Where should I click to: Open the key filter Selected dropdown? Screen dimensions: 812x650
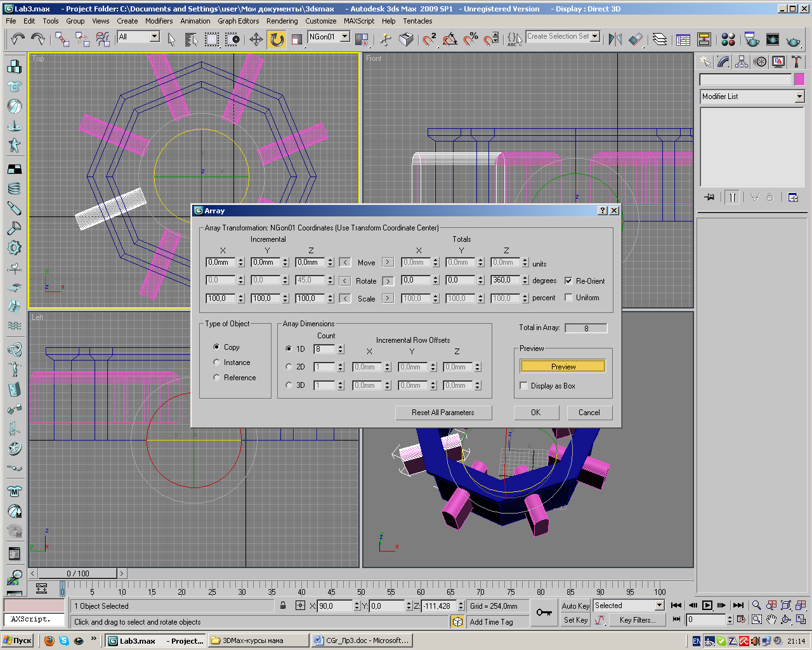[x=659, y=606]
